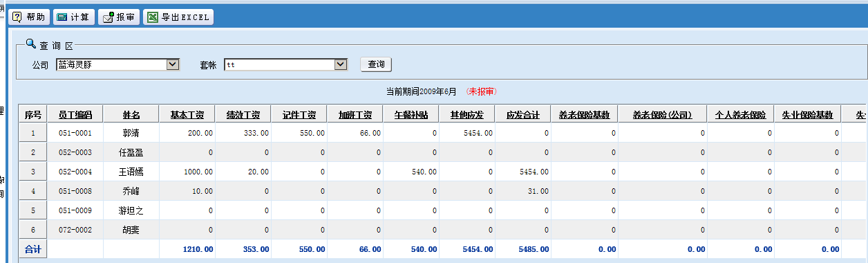Click the total 基本工资 value 1210.00
Image resolution: width=868 pixels, height=263 pixels.
point(197,249)
